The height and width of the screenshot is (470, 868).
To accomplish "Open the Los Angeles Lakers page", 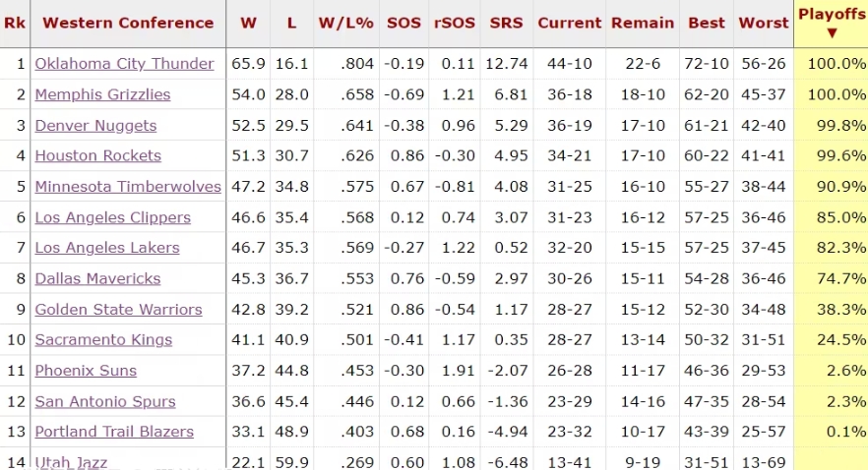I will [x=107, y=248].
